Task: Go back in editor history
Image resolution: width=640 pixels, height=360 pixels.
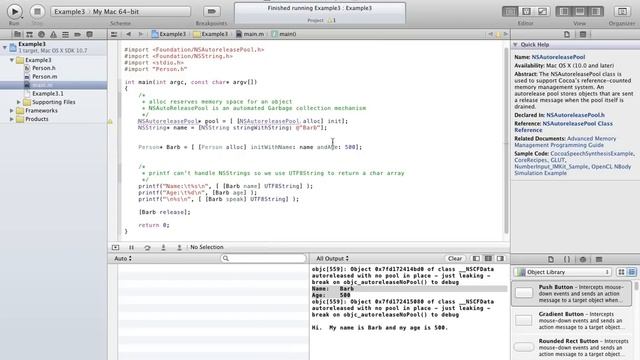Action: click(129, 34)
